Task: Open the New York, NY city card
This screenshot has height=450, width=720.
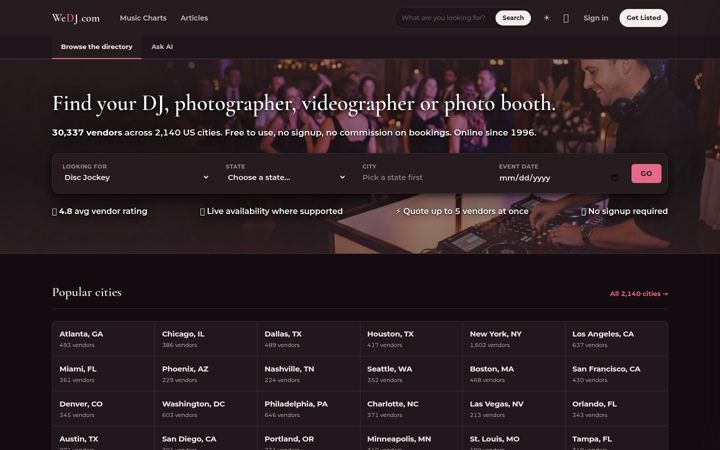Action: pos(513,339)
